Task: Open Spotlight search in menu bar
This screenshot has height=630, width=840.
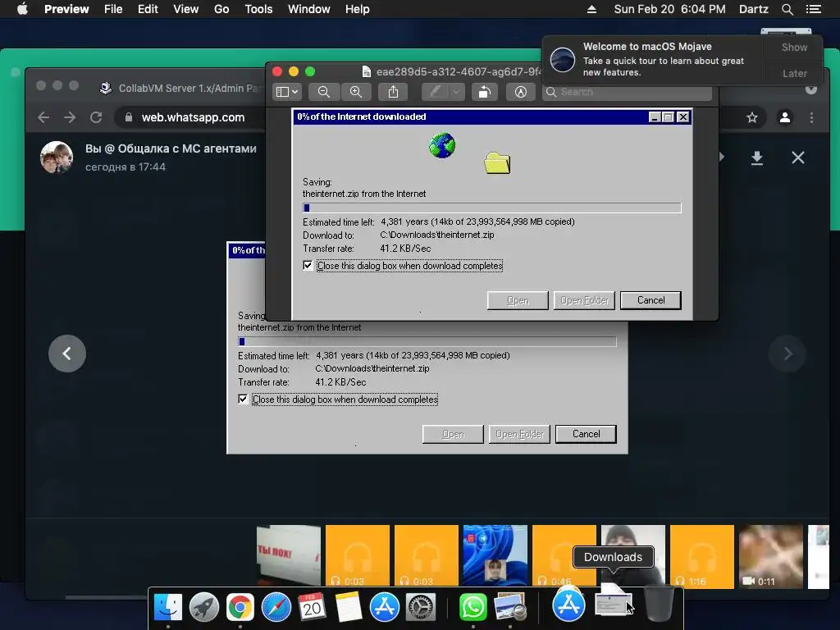Action: tap(787, 9)
